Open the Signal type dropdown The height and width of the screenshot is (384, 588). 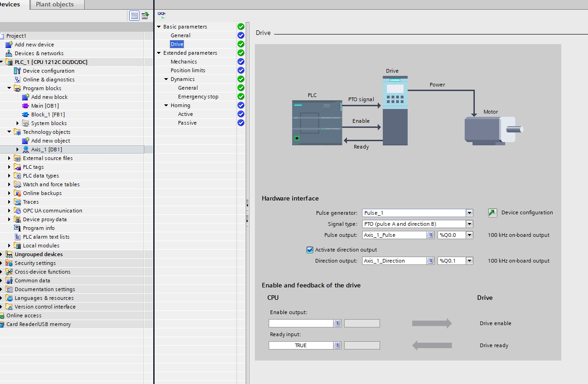coord(469,224)
